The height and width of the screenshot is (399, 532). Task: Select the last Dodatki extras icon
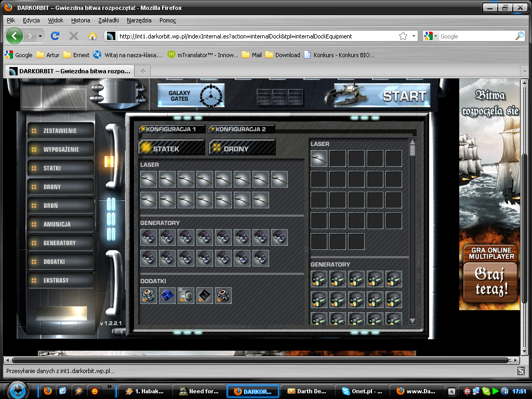click(223, 296)
